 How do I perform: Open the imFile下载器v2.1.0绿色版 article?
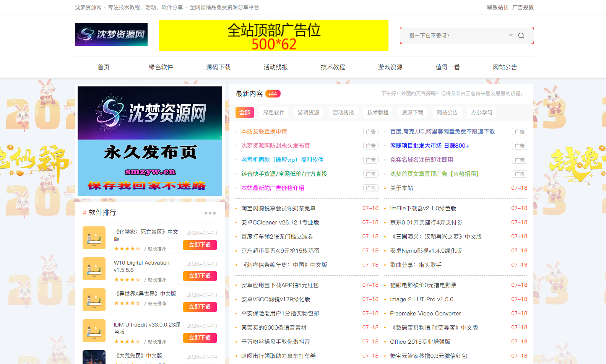click(x=423, y=208)
